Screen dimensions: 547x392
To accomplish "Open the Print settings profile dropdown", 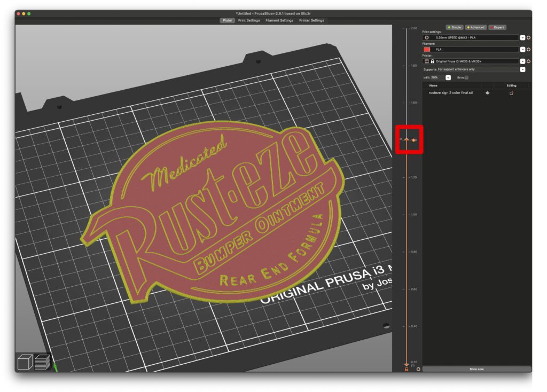I will pyautogui.click(x=523, y=37).
